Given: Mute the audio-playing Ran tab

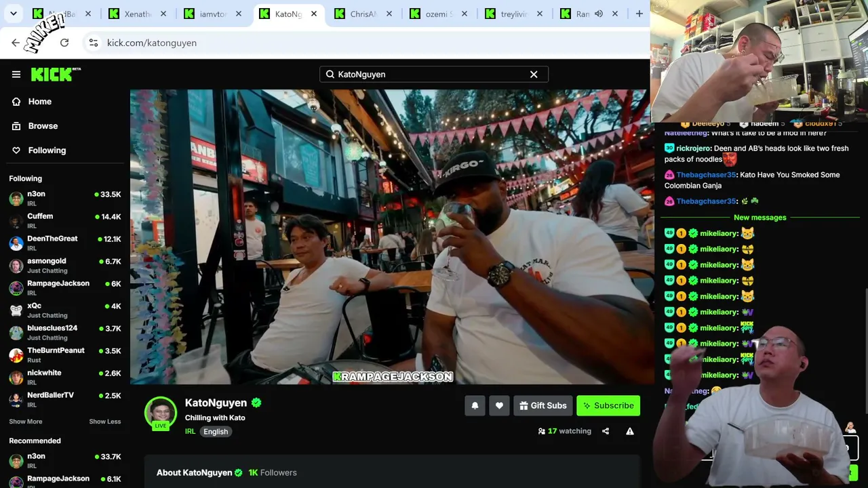Looking at the screenshot, I should point(599,14).
